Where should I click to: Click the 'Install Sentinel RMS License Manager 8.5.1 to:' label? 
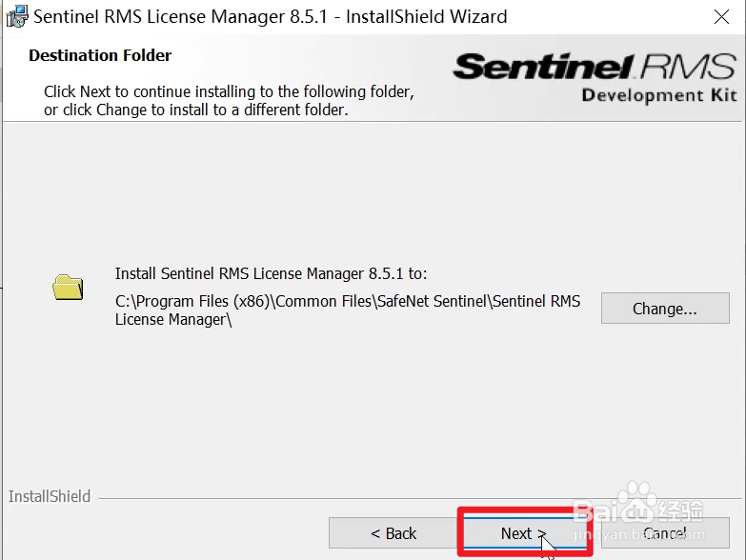272,273
